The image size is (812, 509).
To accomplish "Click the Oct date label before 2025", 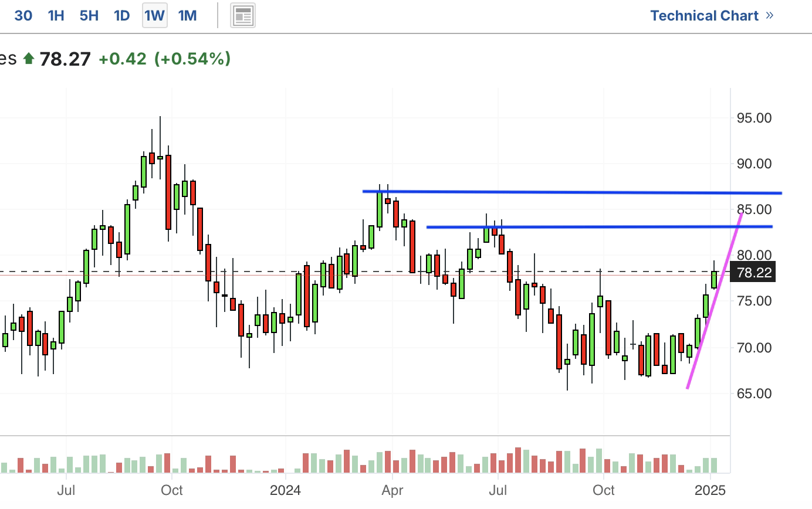I will click(603, 490).
